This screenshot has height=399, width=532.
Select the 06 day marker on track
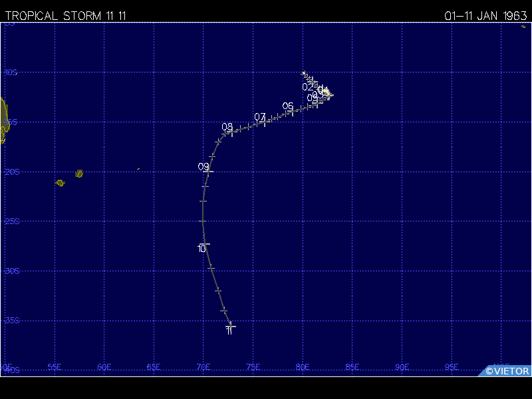pos(287,106)
